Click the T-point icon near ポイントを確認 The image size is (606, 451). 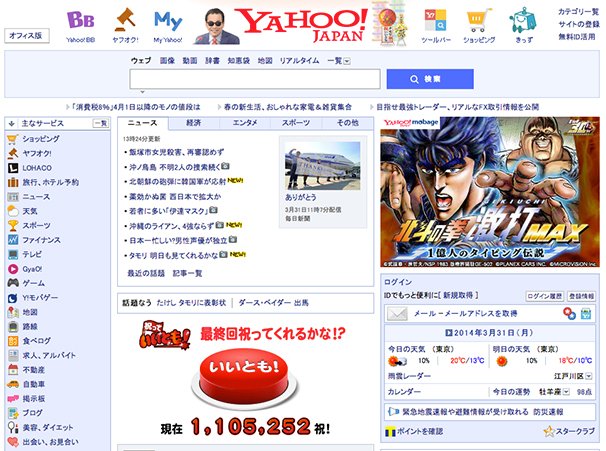click(390, 431)
